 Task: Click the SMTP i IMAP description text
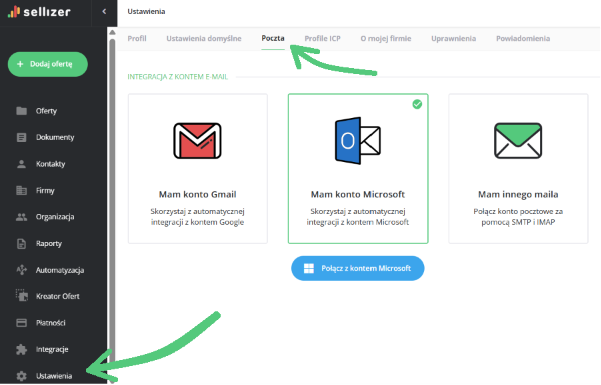tap(518, 217)
